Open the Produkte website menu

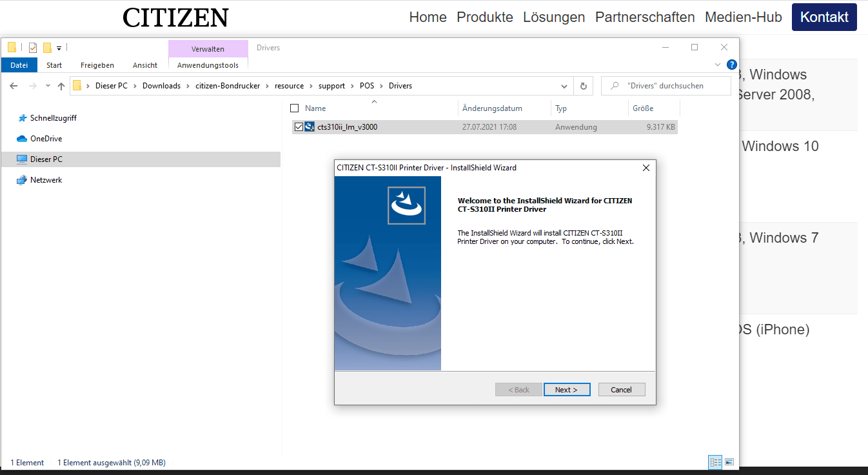coord(485,17)
